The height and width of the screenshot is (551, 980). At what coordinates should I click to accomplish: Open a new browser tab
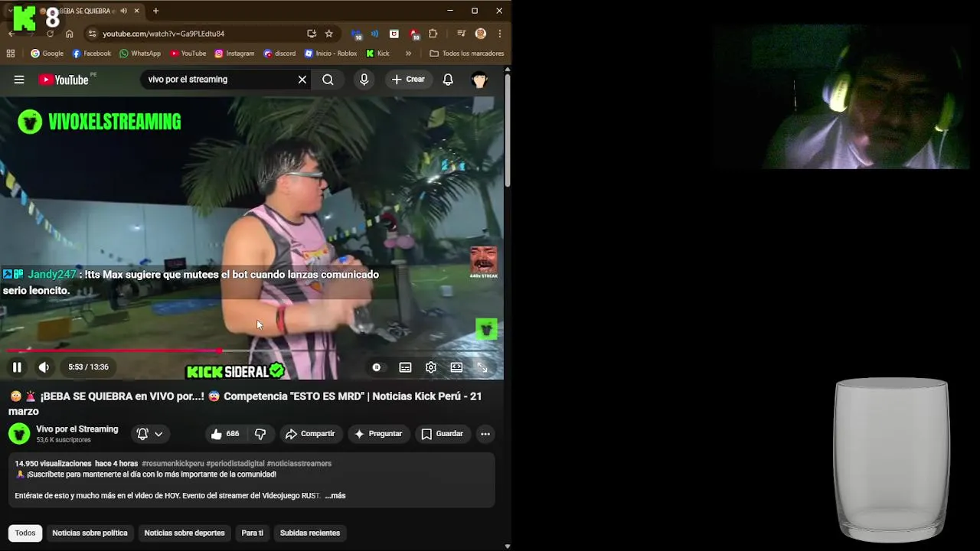(156, 11)
